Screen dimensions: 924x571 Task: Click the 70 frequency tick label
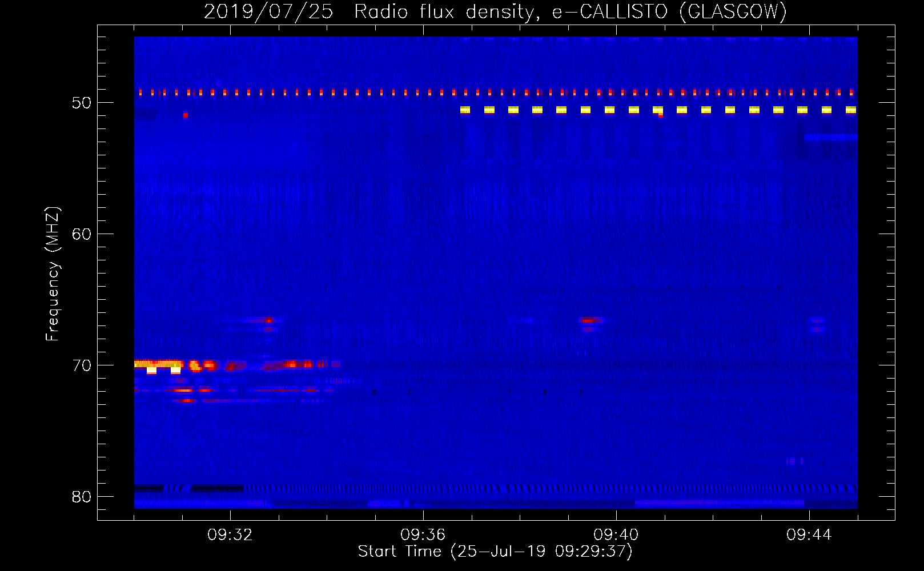(x=82, y=365)
